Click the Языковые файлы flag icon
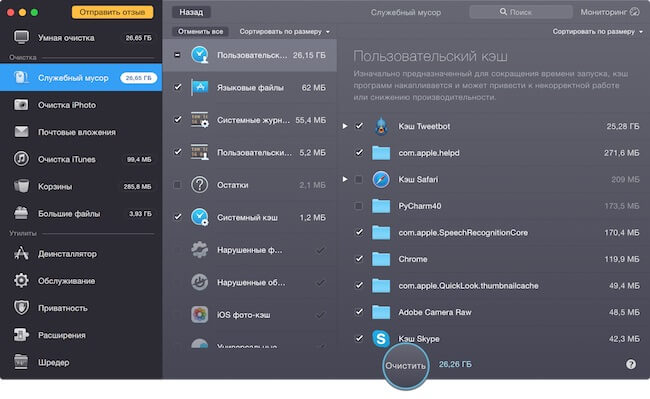Screen dimensions: 650x399 [199, 87]
